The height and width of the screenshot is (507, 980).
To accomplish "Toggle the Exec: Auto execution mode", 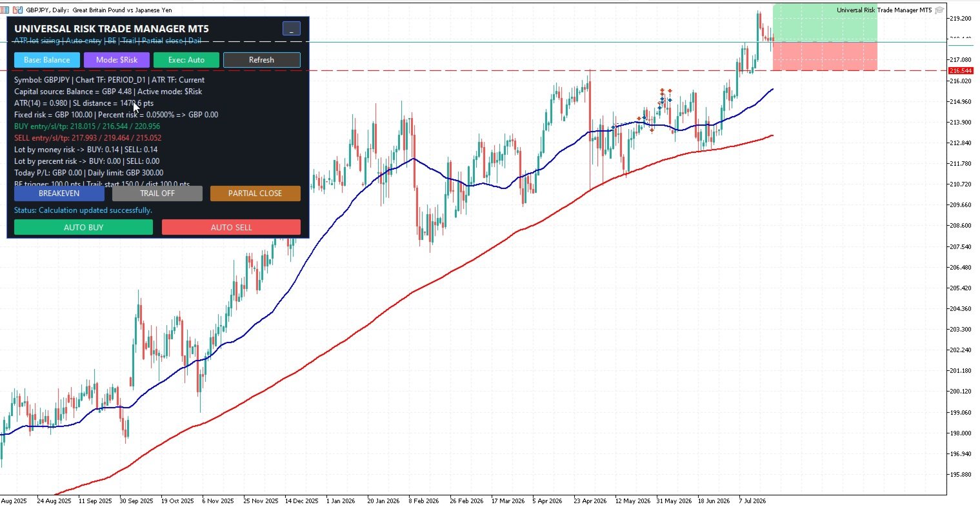I will coord(186,60).
